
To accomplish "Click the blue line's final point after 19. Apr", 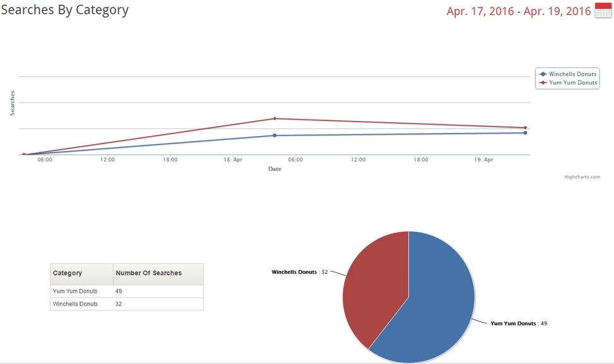I will pyautogui.click(x=525, y=133).
